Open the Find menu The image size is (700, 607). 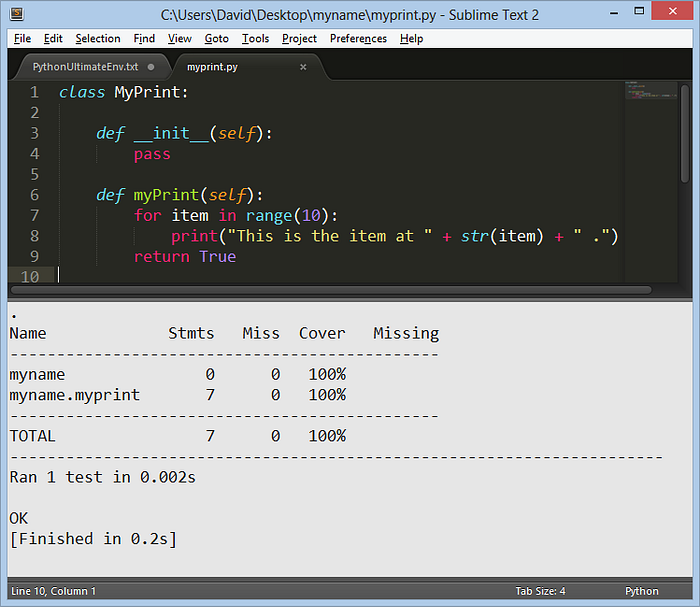tap(144, 39)
